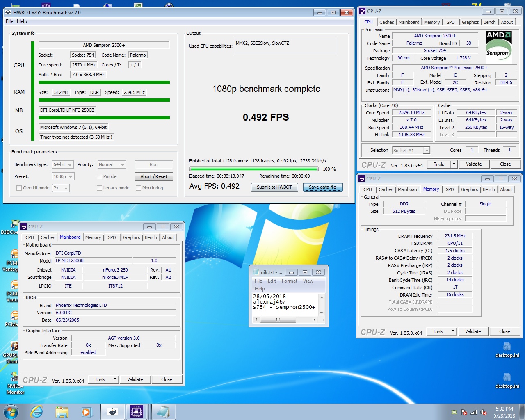The height and width of the screenshot is (420, 525).
Task: Click the taskbar clock showing 5:32 PM
Action: pyautogui.click(x=504, y=412)
